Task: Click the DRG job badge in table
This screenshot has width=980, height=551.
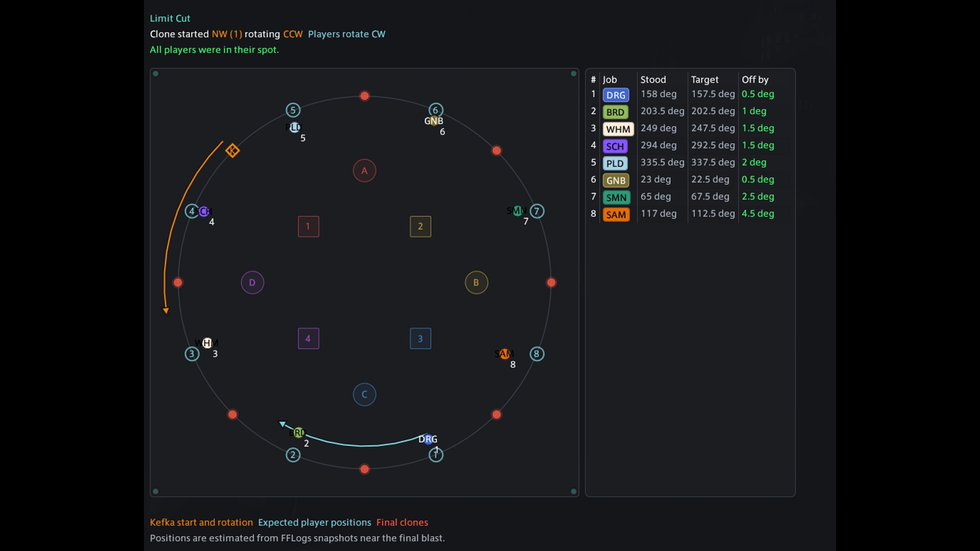Action: (x=616, y=95)
